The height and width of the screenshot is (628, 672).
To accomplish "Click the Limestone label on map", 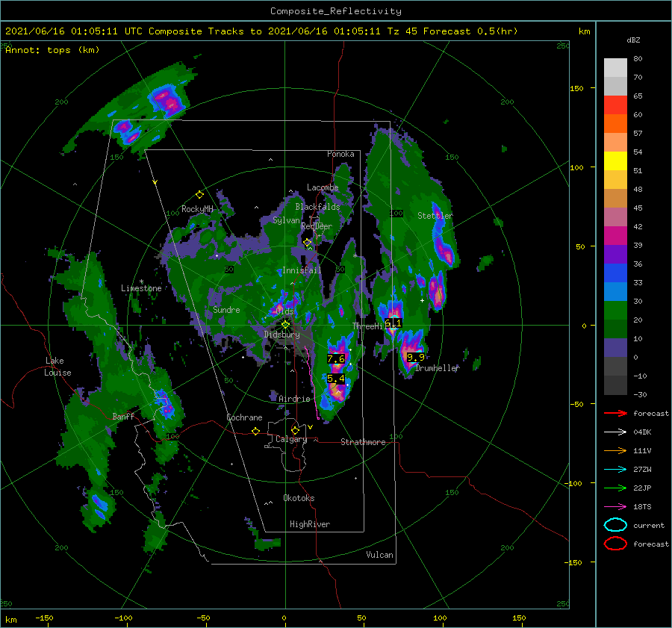I will point(141,288).
